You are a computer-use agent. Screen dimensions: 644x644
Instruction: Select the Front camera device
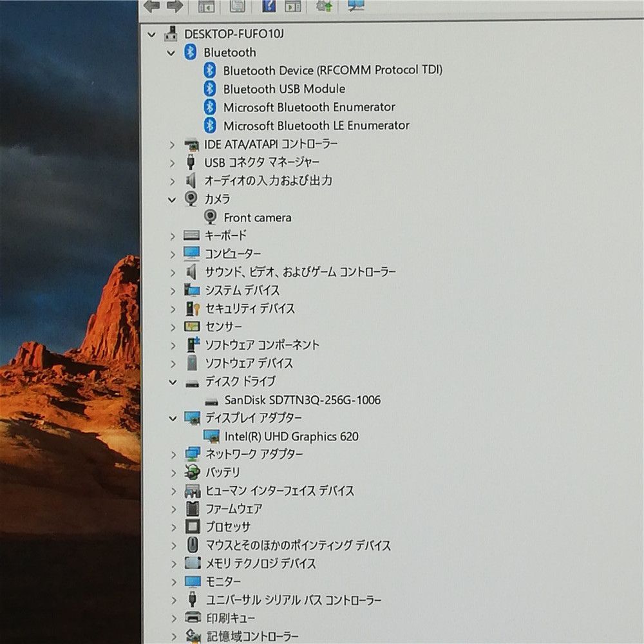(257, 218)
